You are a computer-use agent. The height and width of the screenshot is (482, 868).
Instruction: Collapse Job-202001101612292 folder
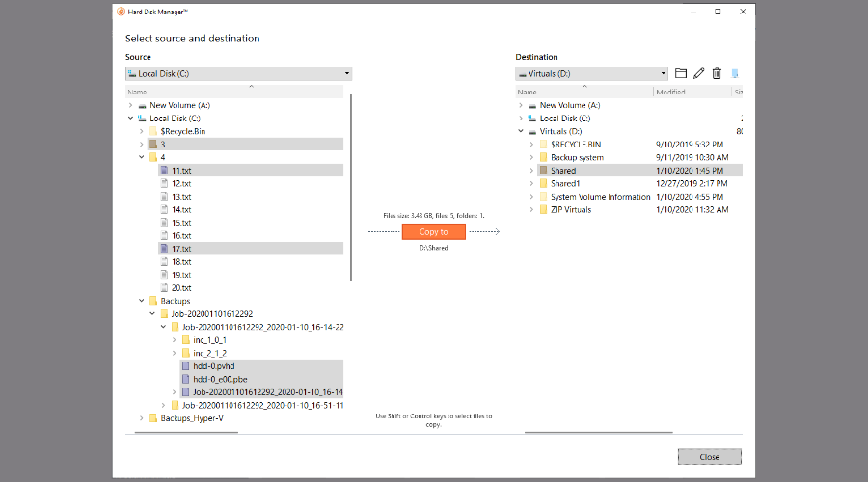pyautogui.click(x=152, y=313)
